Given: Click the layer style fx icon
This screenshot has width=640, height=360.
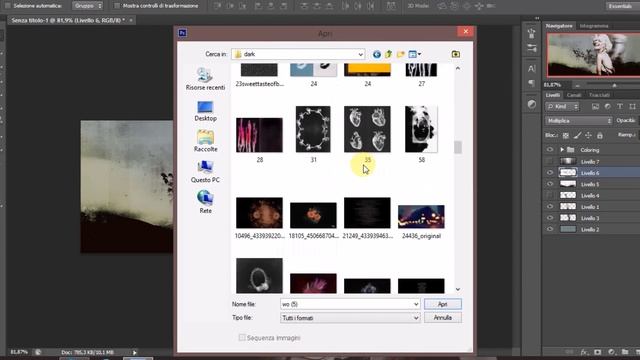Looking at the screenshot, I should tap(584, 352).
